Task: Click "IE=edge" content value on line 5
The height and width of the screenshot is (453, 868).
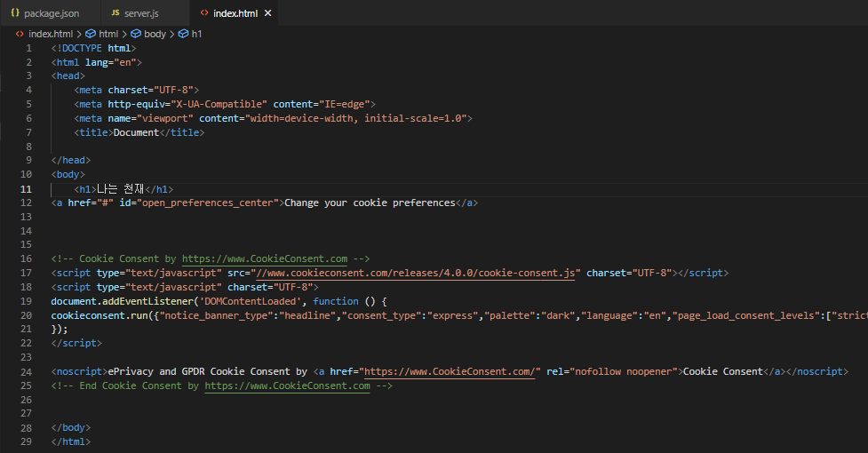Action: point(345,104)
